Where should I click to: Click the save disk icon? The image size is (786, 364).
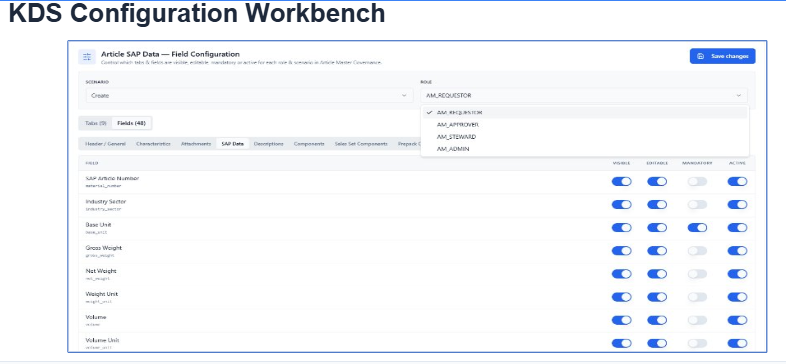(x=701, y=56)
